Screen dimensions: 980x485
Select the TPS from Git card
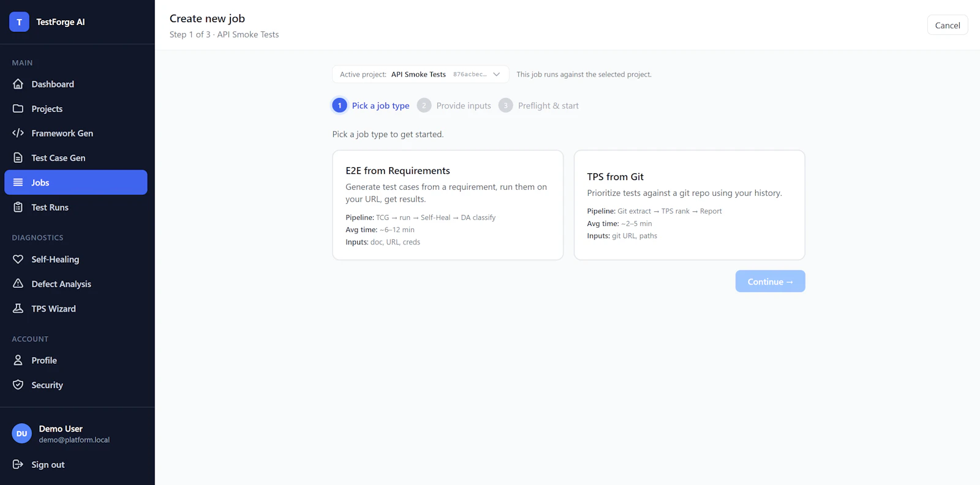[x=689, y=205]
